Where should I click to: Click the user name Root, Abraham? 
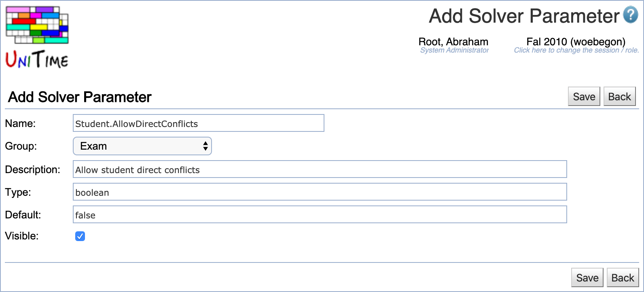pyautogui.click(x=453, y=42)
